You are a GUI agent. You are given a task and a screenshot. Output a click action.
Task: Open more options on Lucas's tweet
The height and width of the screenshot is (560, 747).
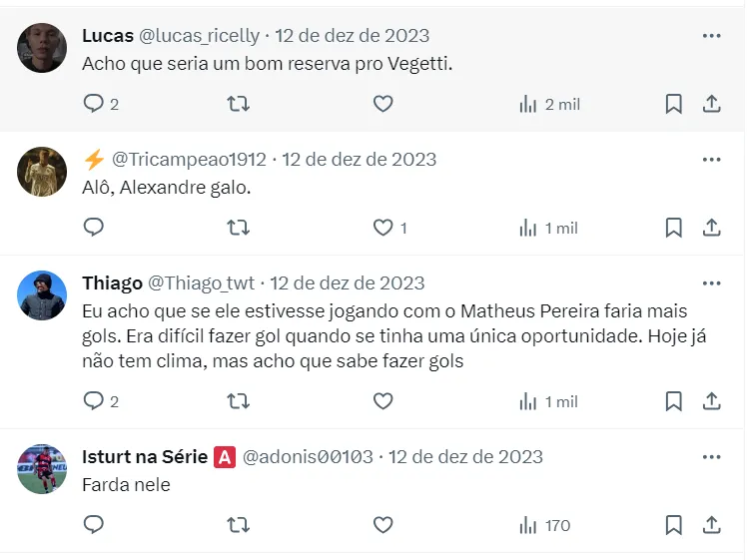[x=711, y=36]
